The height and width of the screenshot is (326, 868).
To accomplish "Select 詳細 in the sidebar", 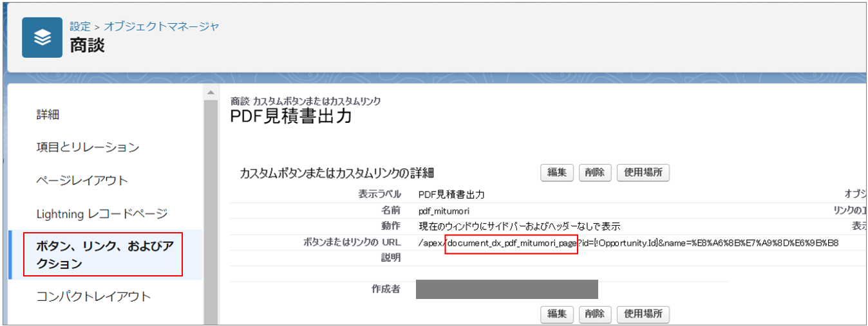I will [x=48, y=114].
